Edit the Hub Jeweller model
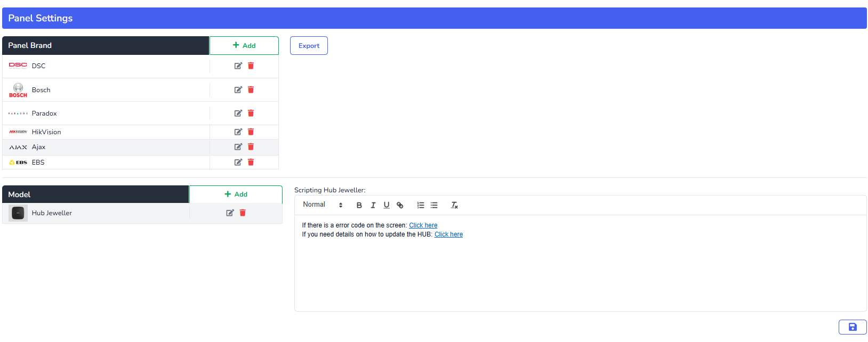 (x=230, y=213)
